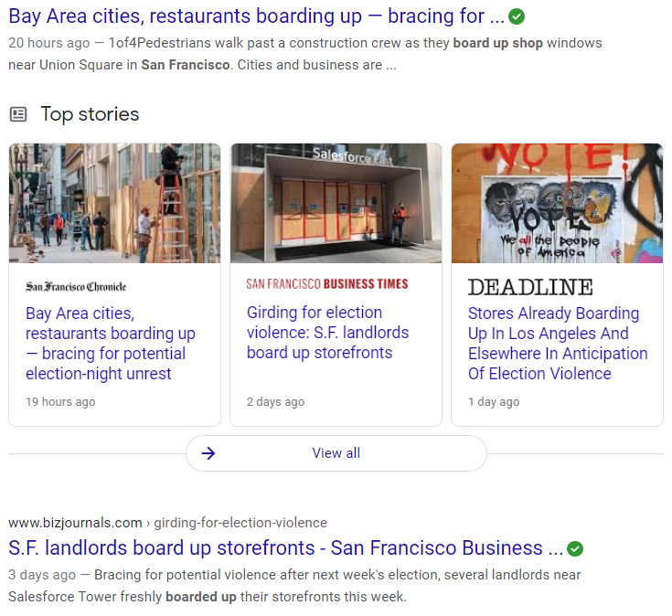Click the Deadline logo

(x=530, y=287)
